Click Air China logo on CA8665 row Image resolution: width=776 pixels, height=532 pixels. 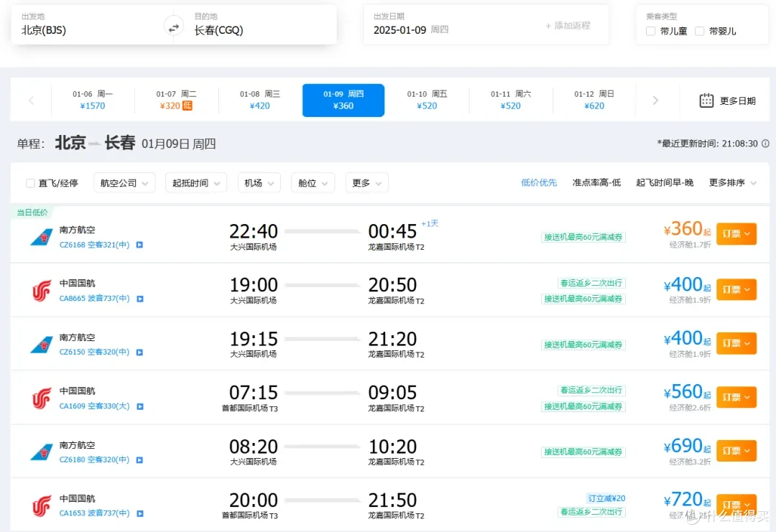point(42,291)
